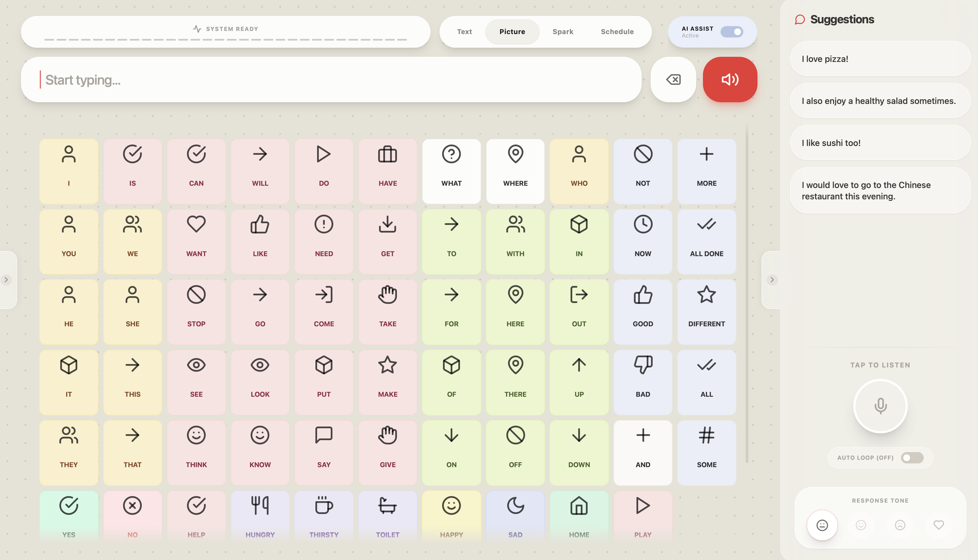Open the Schedule tab
This screenshot has height=560, width=978.
pyautogui.click(x=617, y=32)
